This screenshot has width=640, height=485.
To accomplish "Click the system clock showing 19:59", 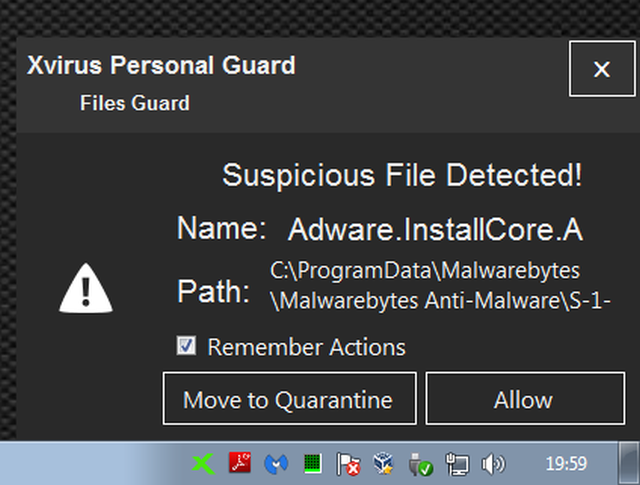I will coord(566,464).
